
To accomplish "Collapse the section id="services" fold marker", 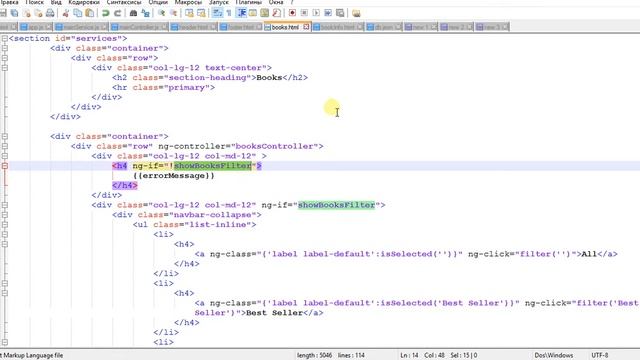I will [x=4, y=38].
